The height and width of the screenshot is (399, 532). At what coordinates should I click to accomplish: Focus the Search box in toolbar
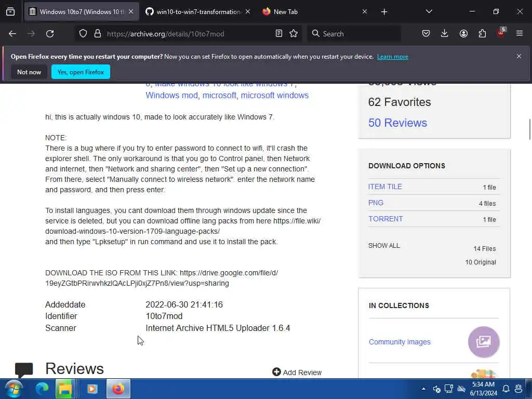pos(354,34)
